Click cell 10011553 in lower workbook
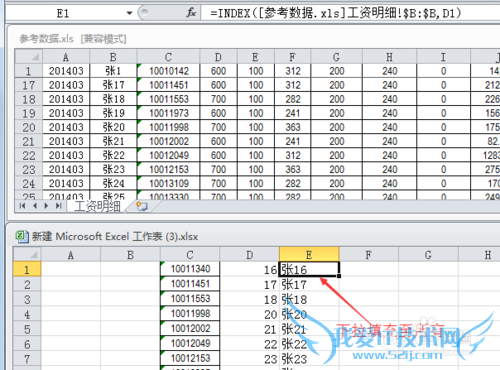 [x=190, y=299]
